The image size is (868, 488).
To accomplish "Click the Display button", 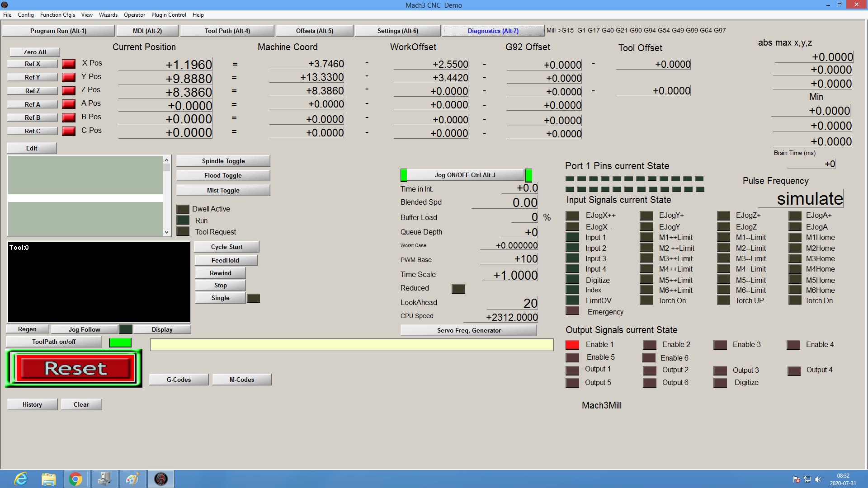I will [x=162, y=329].
